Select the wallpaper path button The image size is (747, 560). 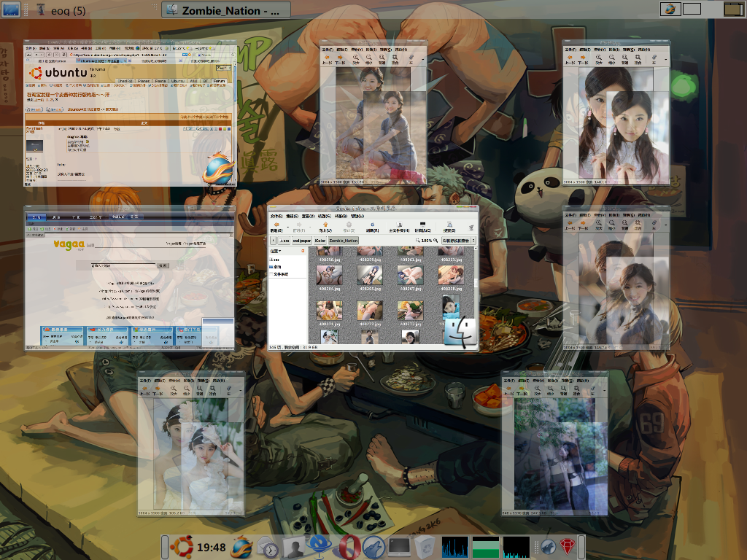[x=301, y=241]
